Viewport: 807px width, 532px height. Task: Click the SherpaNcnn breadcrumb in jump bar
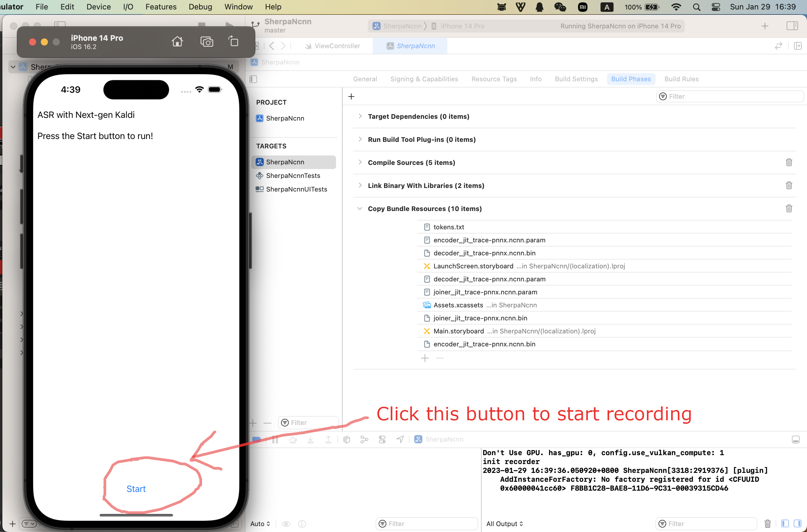(x=275, y=62)
